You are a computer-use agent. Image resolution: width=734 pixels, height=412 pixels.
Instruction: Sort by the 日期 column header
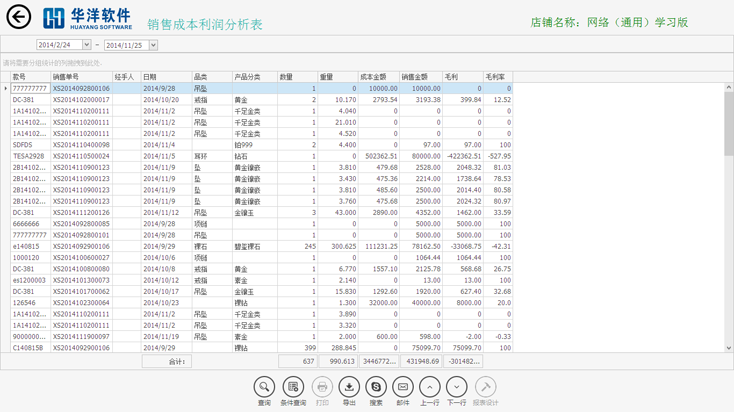pyautogui.click(x=167, y=77)
